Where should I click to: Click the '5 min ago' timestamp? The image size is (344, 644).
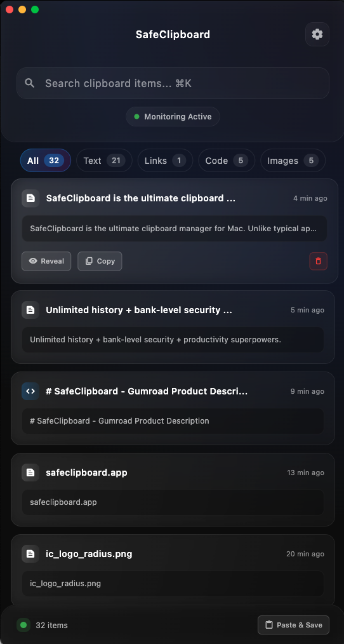tap(307, 310)
